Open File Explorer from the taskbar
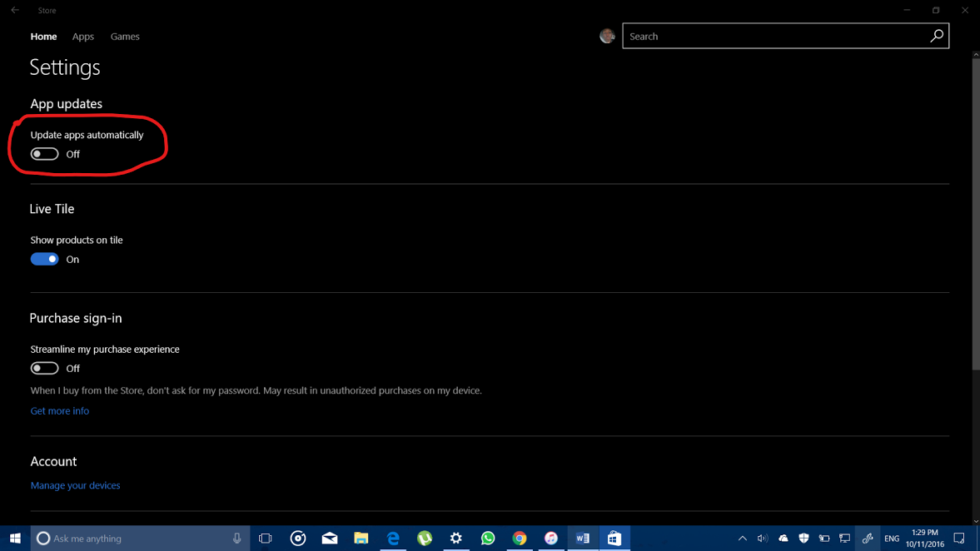This screenshot has height=551, width=980. tap(361, 539)
